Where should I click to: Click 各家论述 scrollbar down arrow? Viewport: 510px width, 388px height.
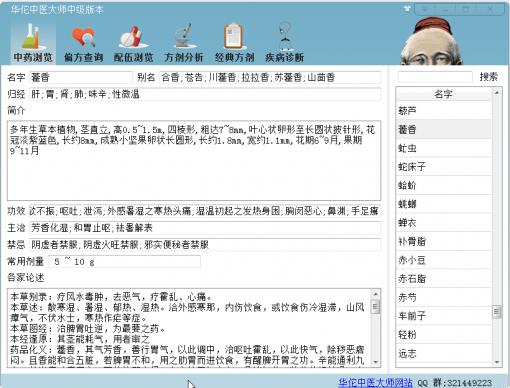[x=376, y=362]
